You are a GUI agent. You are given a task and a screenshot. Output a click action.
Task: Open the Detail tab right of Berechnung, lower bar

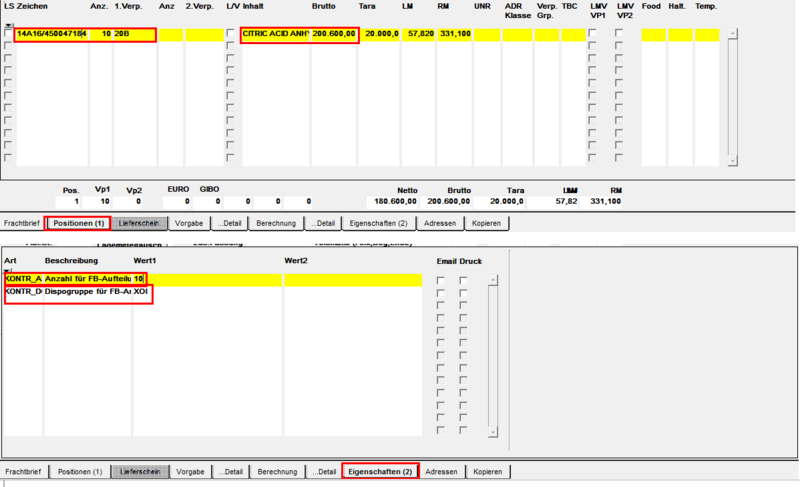tap(324, 472)
